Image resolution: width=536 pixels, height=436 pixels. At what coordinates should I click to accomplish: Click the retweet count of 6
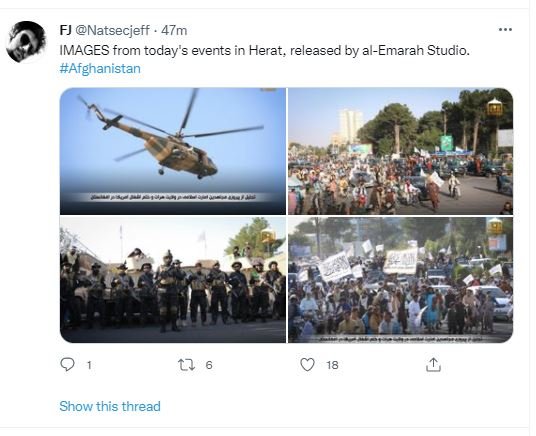tap(209, 365)
